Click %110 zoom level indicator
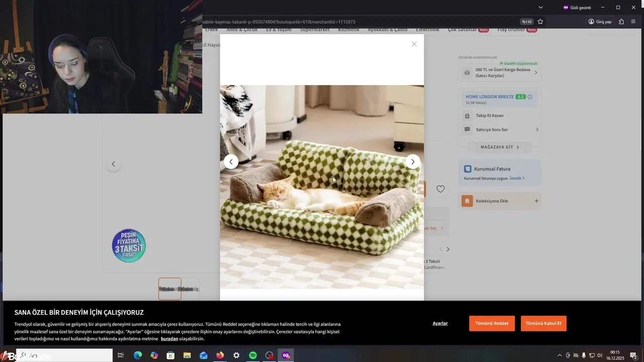644x362 pixels. 526,22
